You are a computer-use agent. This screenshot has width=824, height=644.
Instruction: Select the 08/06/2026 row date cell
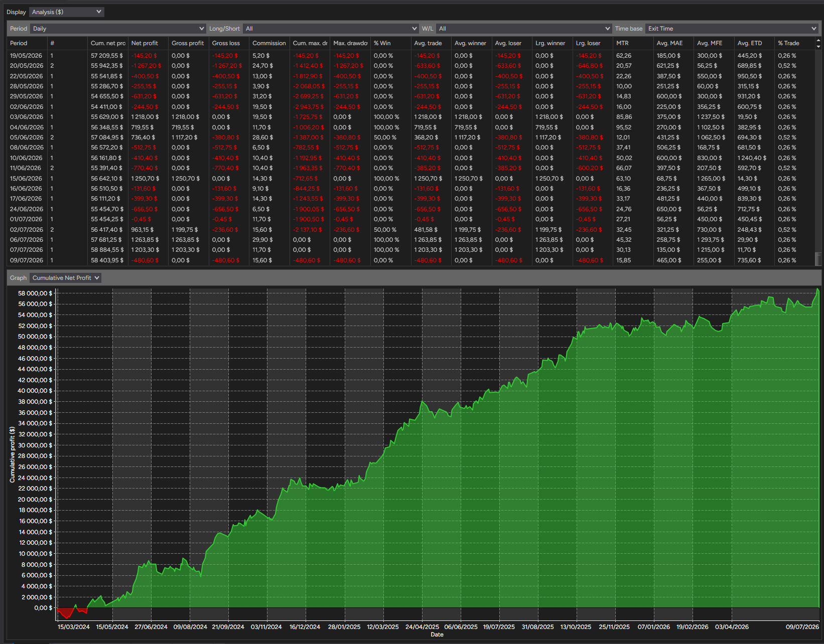click(x=26, y=147)
